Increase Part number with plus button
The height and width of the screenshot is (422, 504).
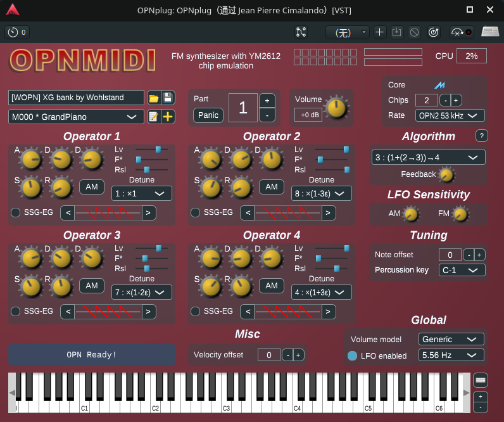pyautogui.click(x=267, y=101)
